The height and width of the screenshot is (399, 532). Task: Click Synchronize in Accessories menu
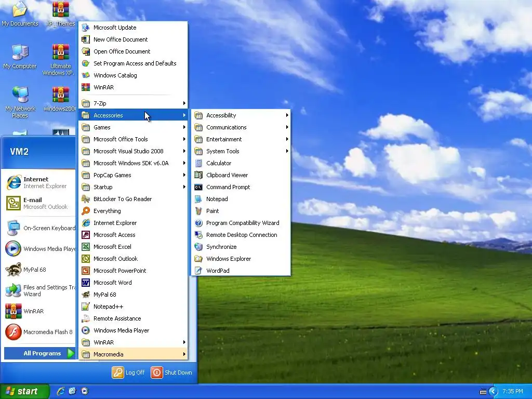[241, 247]
